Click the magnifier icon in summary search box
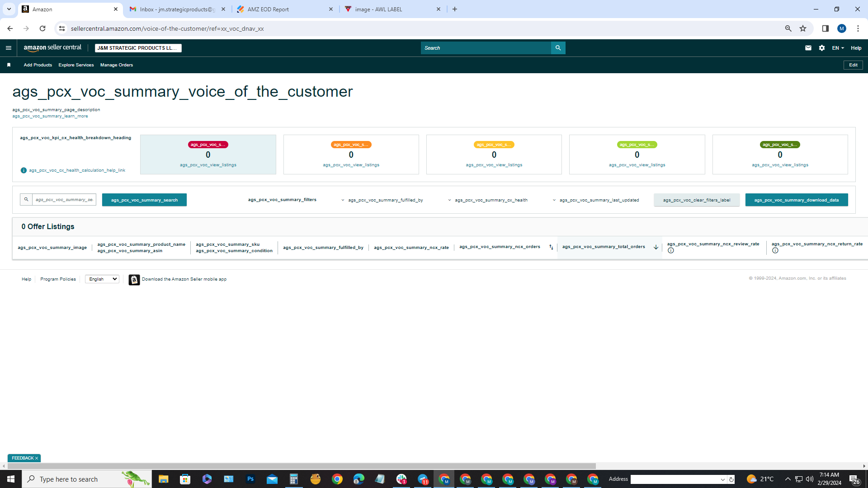Screen dimensions: 868x488 pos(26,199)
